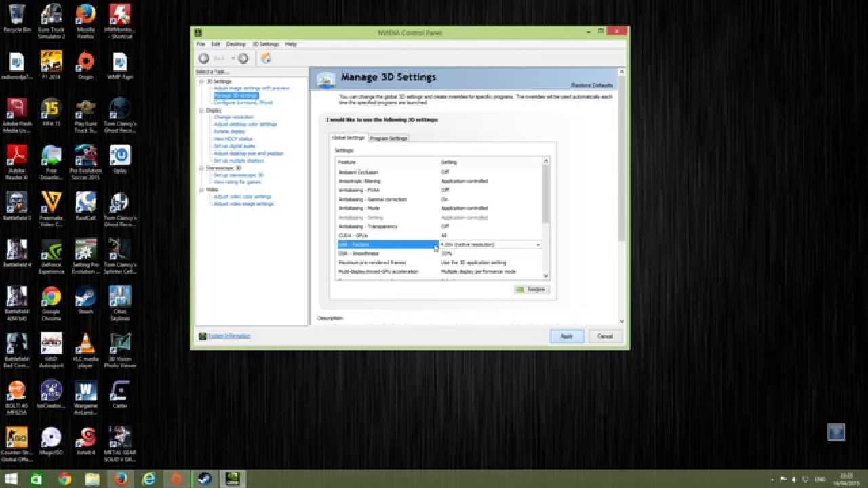Click Restore Defaults link

click(x=592, y=85)
